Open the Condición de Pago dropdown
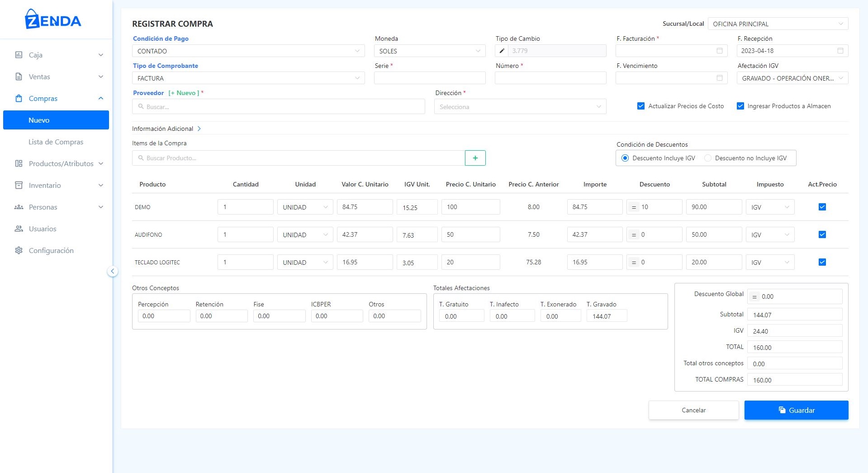The image size is (868, 473). (248, 51)
